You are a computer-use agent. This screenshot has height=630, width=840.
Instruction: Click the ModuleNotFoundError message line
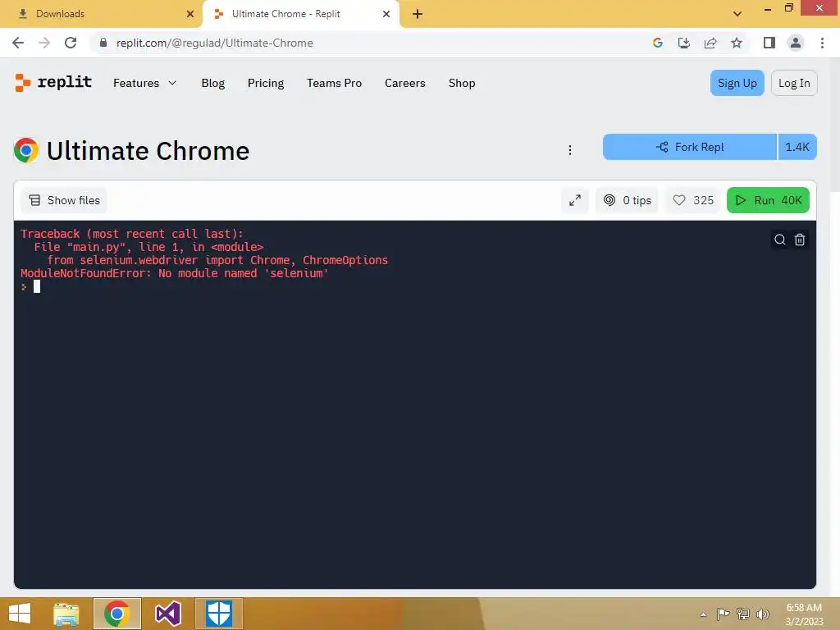pos(174,273)
